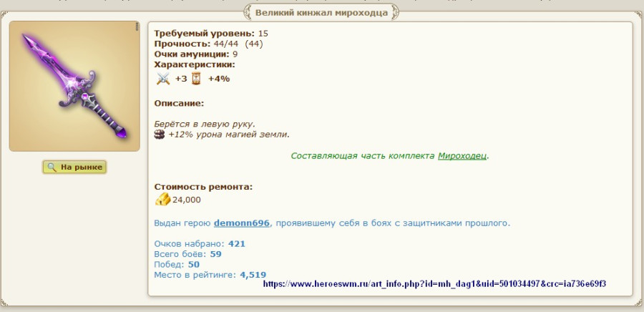644x312 pixels.
Task: Click the Требуемый уровень 15 line
Action: (x=211, y=34)
